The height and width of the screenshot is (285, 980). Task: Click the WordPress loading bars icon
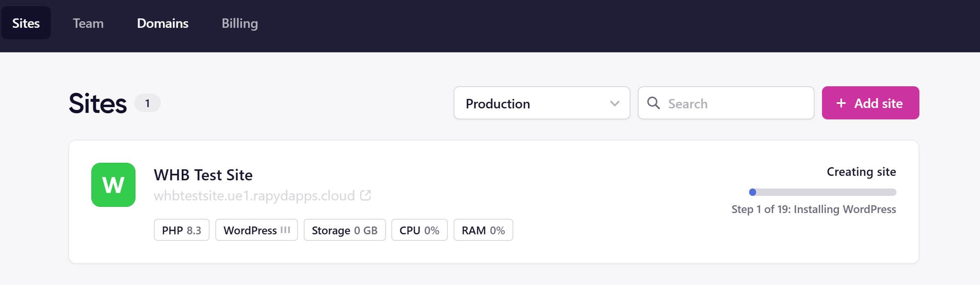tap(285, 230)
